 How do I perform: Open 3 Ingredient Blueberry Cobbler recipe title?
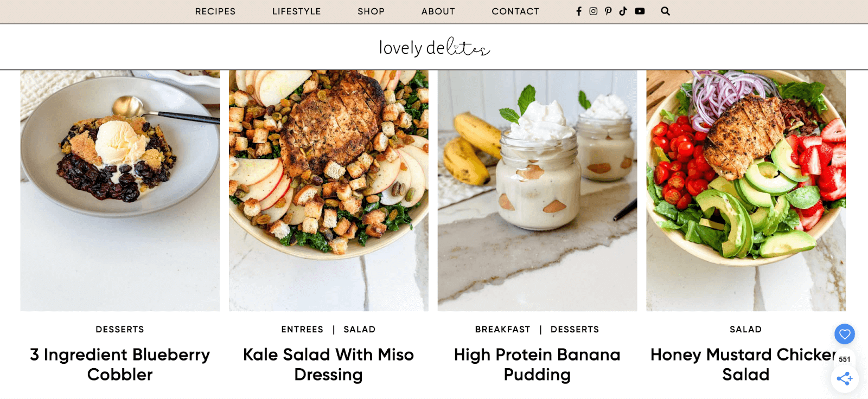click(120, 364)
